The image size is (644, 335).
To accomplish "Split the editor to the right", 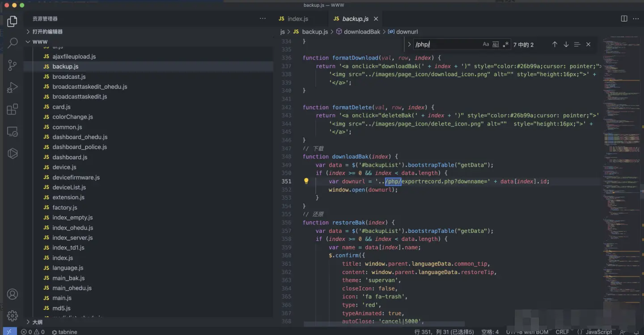I will tap(624, 19).
